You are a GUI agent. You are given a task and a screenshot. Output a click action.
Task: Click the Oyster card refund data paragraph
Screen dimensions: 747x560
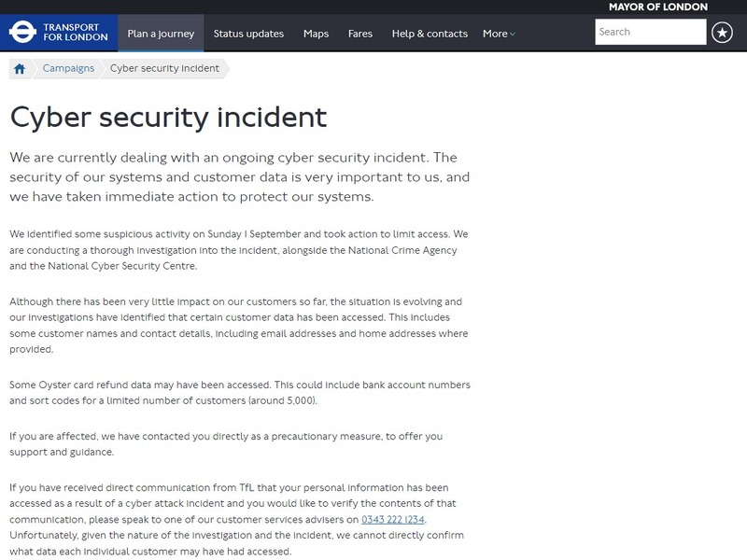pyautogui.click(x=239, y=394)
